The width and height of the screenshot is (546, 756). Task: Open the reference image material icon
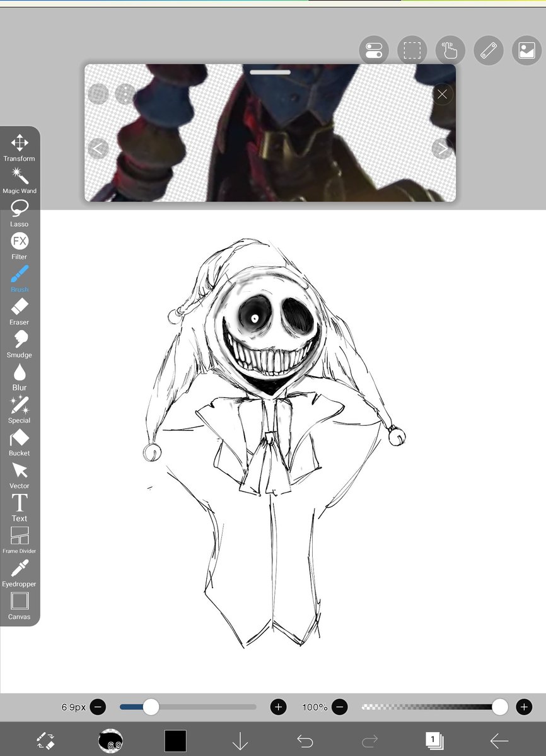526,50
